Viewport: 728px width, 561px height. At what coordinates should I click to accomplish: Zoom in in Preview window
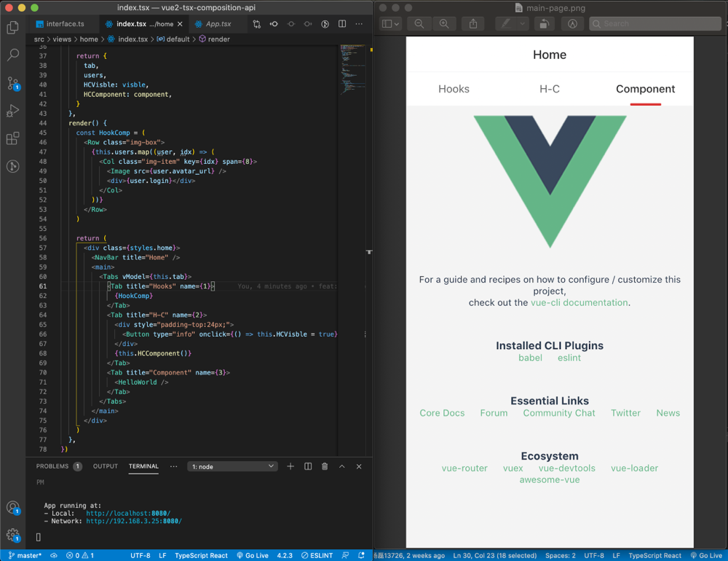tap(444, 24)
